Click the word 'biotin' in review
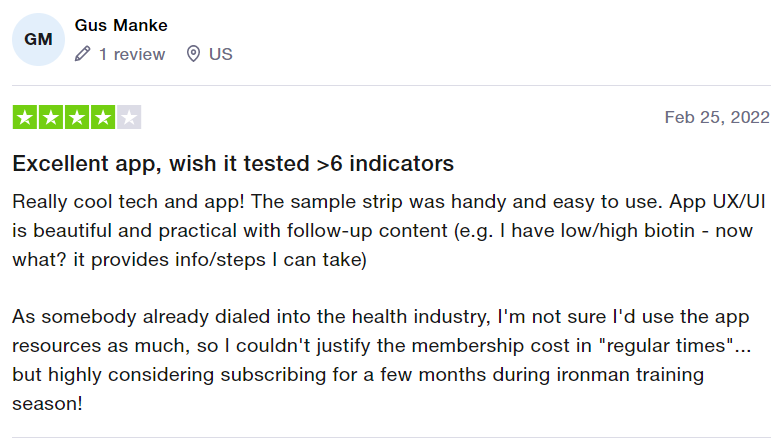778x445 pixels. [x=669, y=231]
